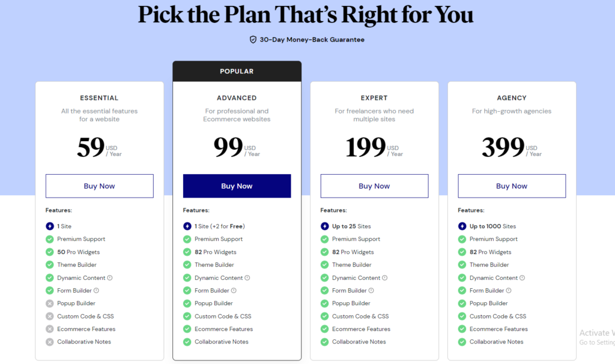Screen dimensions: 615x364
Task: Click the lightning icon beside Essential's 1 Site
Action: pyautogui.click(x=49, y=226)
